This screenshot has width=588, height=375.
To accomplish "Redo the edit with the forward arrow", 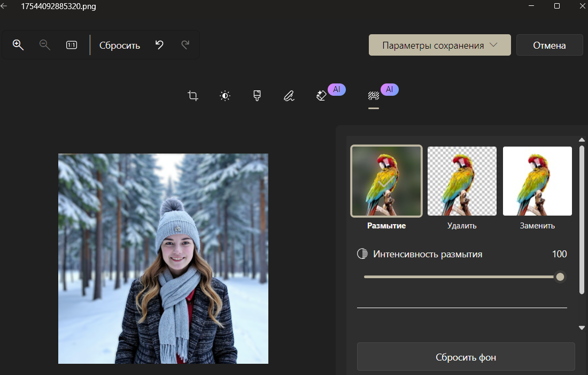I will coord(185,45).
